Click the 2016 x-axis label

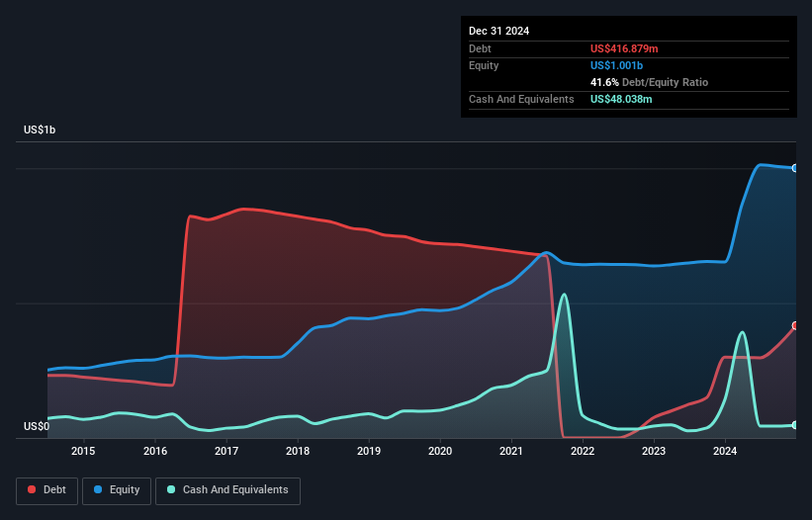pyautogui.click(x=155, y=451)
